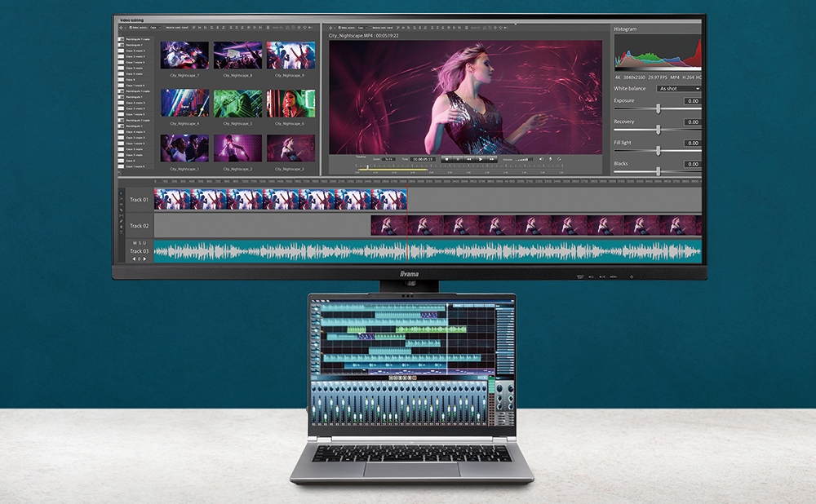Image resolution: width=816 pixels, height=504 pixels.
Task: Click the right arrow under Track 03
Action: 145,259
